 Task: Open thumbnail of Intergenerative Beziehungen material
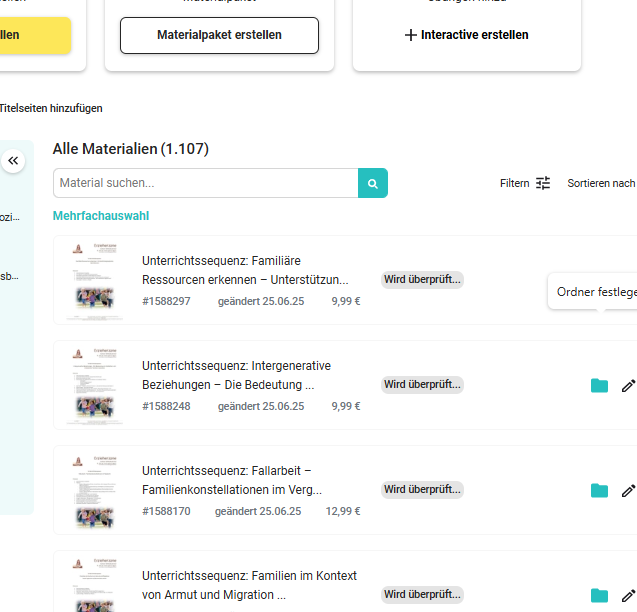click(x=95, y=386)
